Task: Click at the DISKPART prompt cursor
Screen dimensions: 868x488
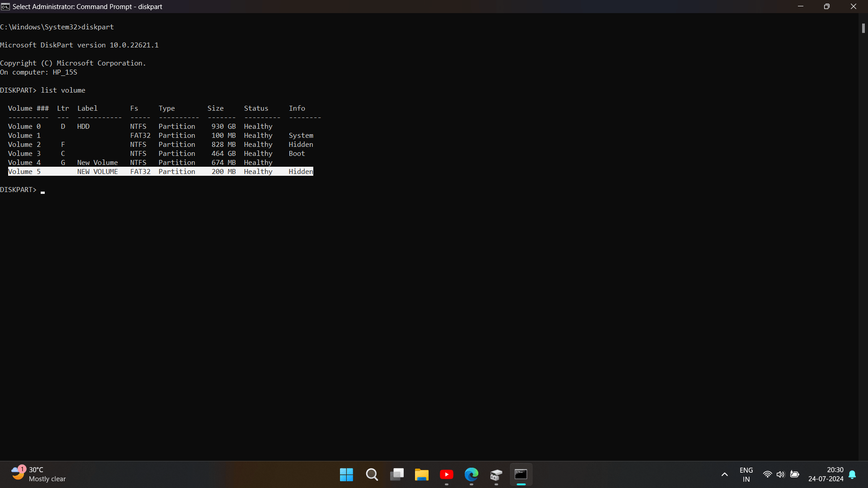Action: click(x=43, y=192)
